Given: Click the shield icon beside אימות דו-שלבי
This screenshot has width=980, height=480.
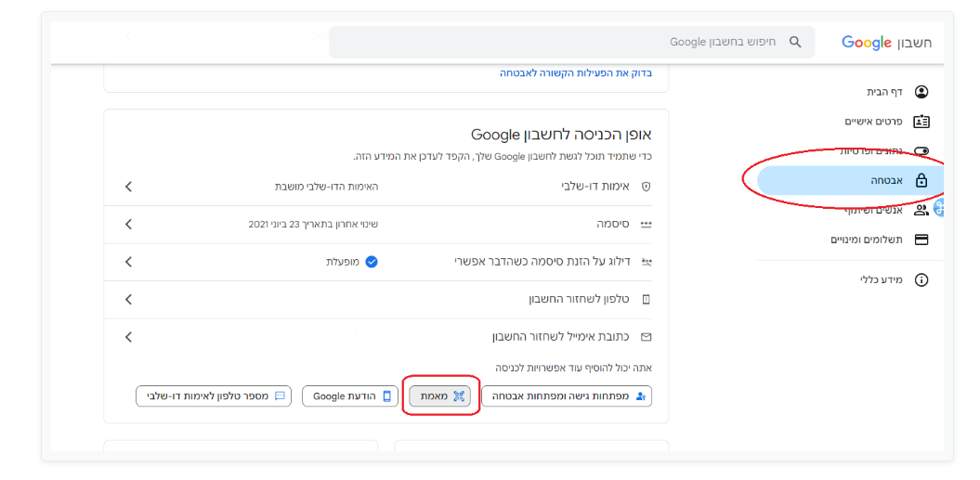Looking at the screenshot, I should [x=647, y=187].
